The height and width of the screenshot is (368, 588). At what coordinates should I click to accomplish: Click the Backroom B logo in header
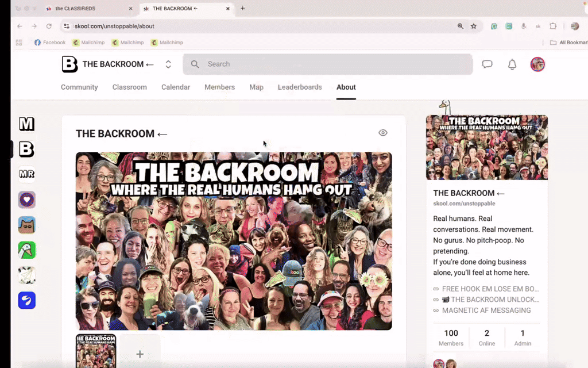pyautogui.click(x=69, y=64)
